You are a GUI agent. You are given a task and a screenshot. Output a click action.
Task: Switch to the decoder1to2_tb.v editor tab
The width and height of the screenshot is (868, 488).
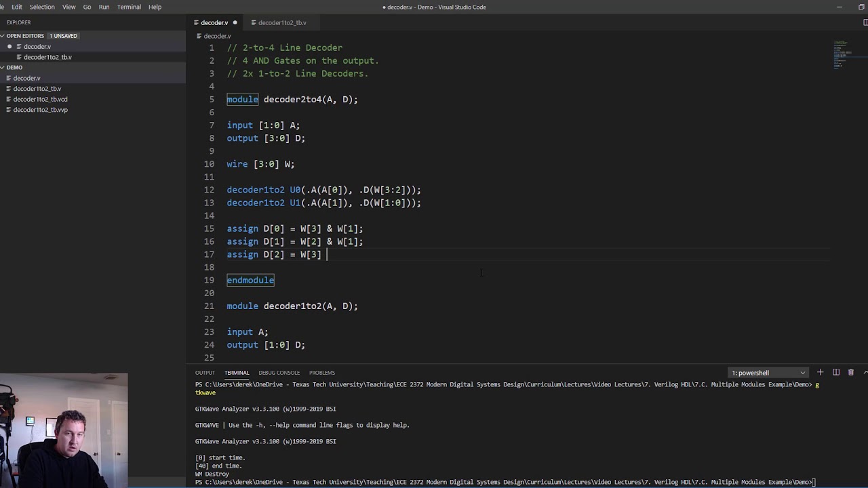pos(281,22)
